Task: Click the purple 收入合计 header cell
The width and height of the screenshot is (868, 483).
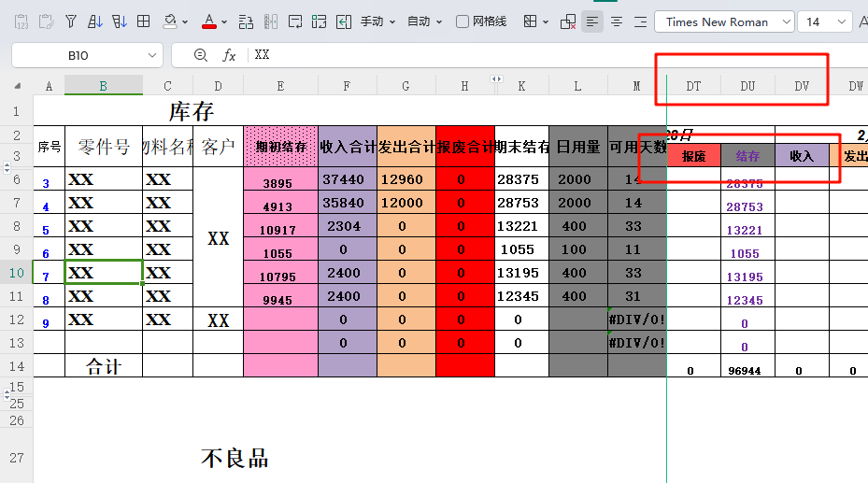Action: [x=348, y=147]
